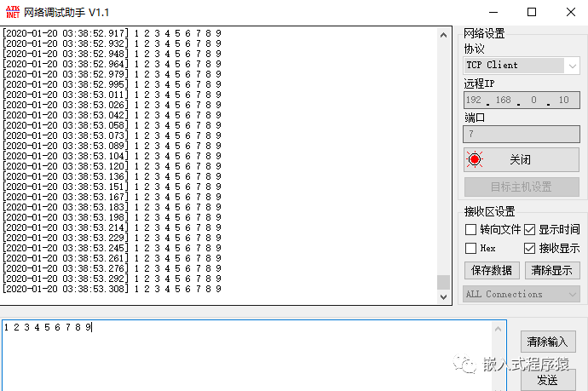The image size is (588, 391).
Task: Click the 清除显示 clear display button
Action: (x=552, y=270)
